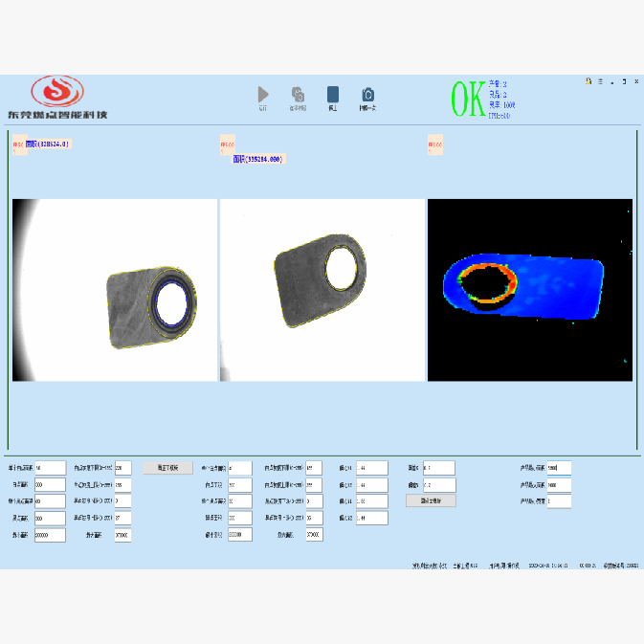
Task: Open the middle camera inspection image
Action: [x=322, y=290]
